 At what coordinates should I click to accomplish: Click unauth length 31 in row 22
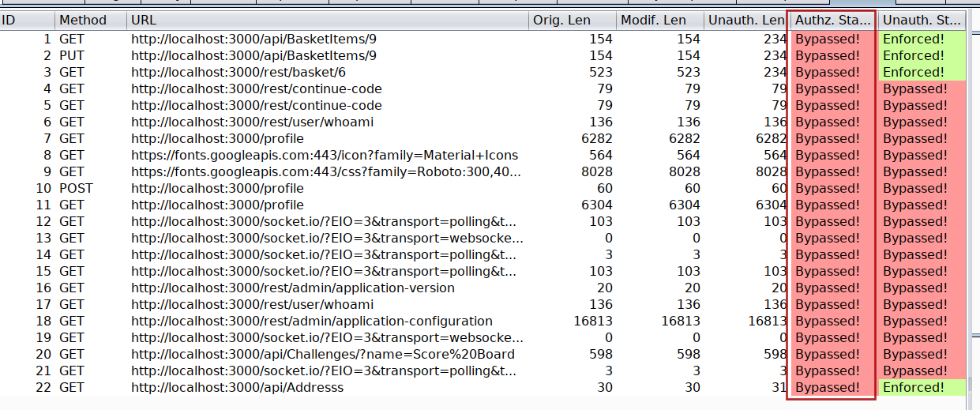tap(779, 387)
